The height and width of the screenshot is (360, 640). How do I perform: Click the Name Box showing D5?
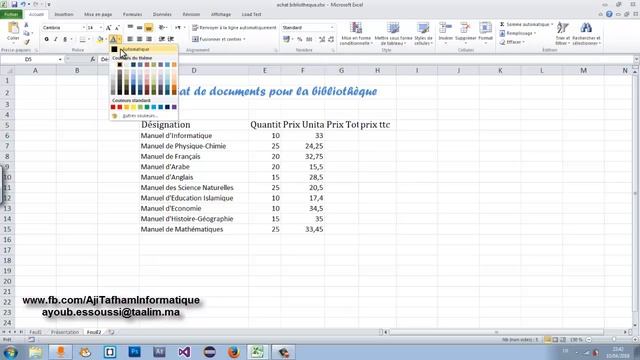click(29, 60)
